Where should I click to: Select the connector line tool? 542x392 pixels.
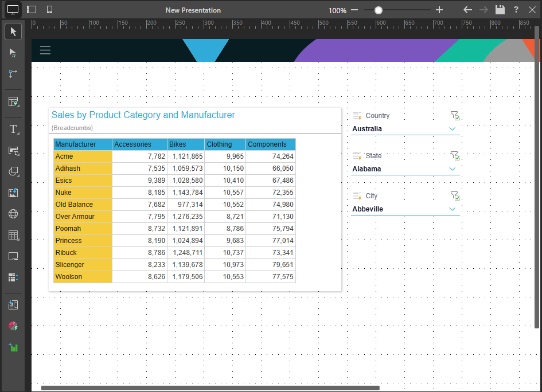(13, 73)
